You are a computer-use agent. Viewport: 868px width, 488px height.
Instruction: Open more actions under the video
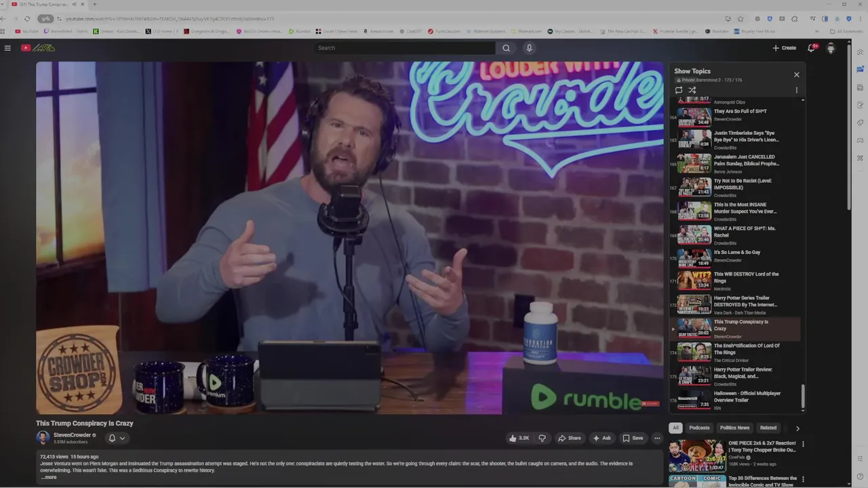point(656,438)
